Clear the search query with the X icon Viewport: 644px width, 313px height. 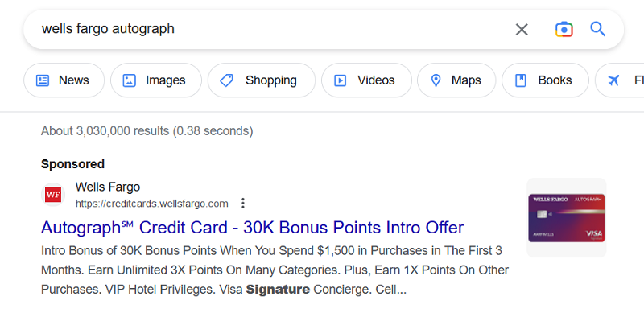tap(522, 30)
